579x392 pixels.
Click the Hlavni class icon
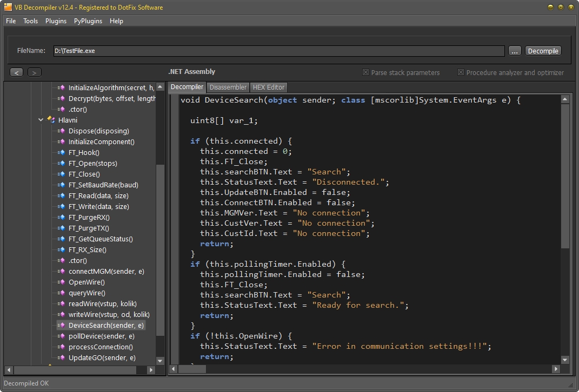(51, 120)
